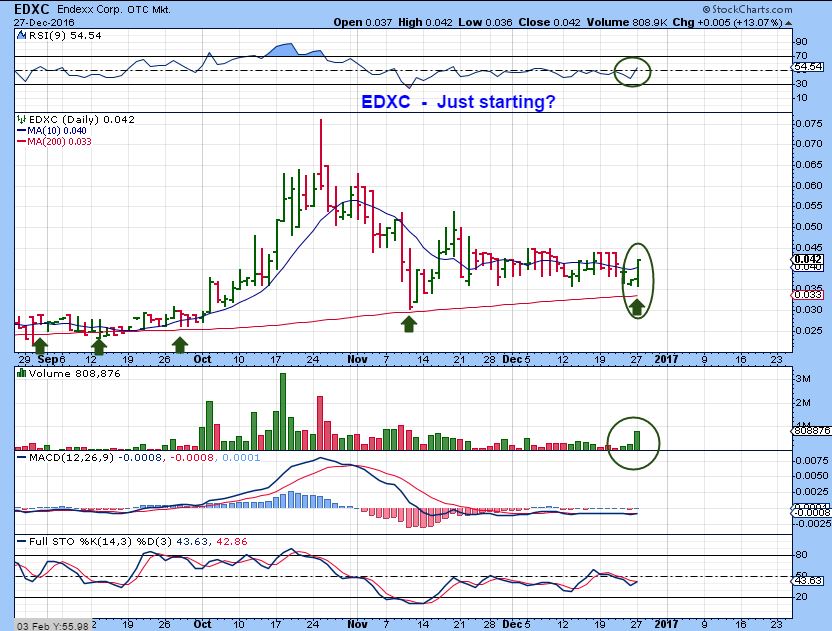Click the 0.075 price axis label
The image size is (832, 631).
pos(810,124)
